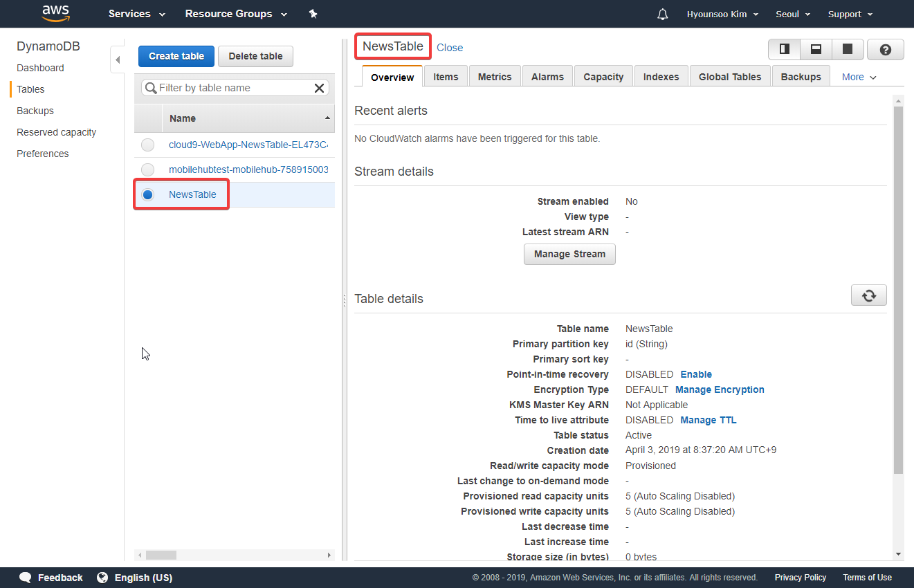Open the notifications bell icon
Viewport: 914px width, 588px height.
[x=663, y=14]
